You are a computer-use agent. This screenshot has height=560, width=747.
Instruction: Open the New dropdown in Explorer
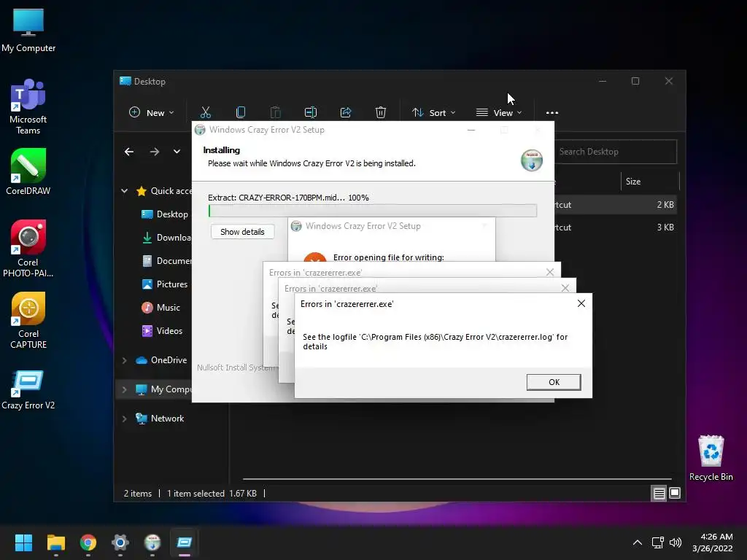coord(152,113)
